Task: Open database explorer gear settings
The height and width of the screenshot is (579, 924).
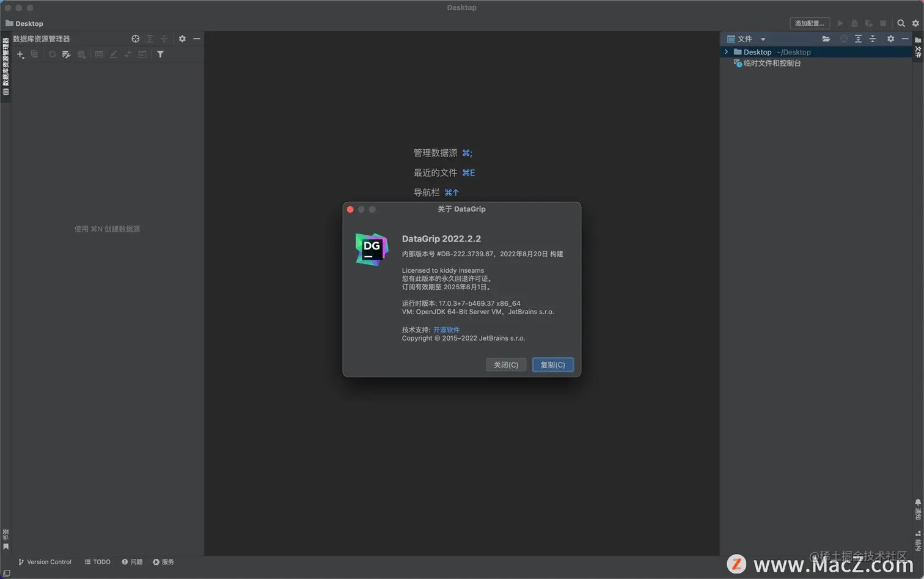Action: tap(182, 39)
